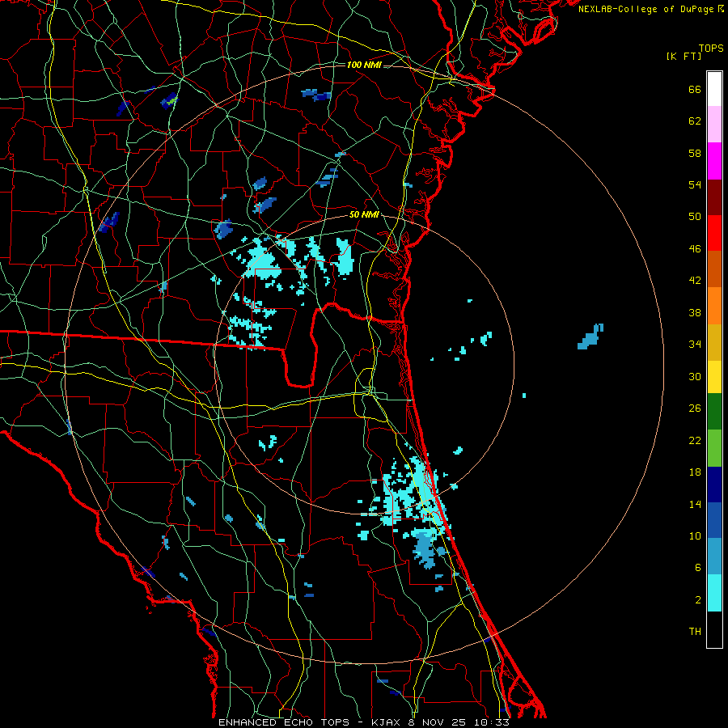Click the TH threshold label

click(695, 632)
